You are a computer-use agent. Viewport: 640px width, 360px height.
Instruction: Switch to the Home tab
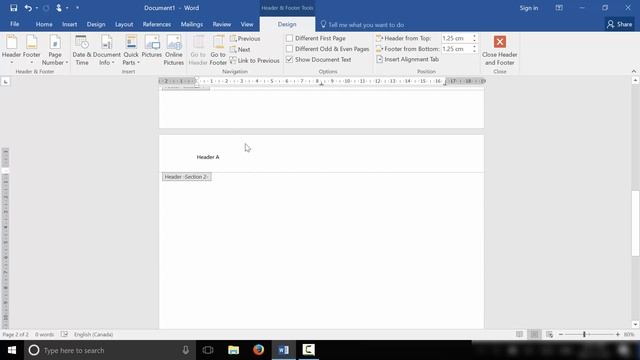coord(44,24)
